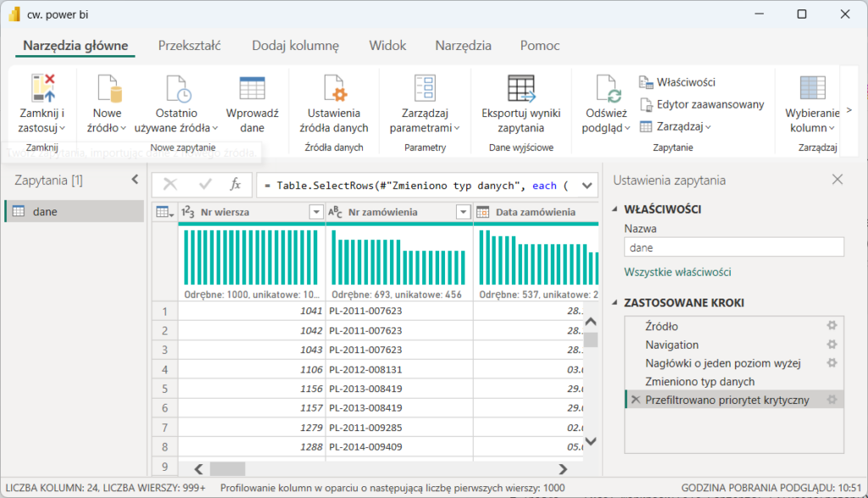Viewport: 868px width, 498px height.
Task: Select the dane query in Zapytania list
Action: point(75,211)
